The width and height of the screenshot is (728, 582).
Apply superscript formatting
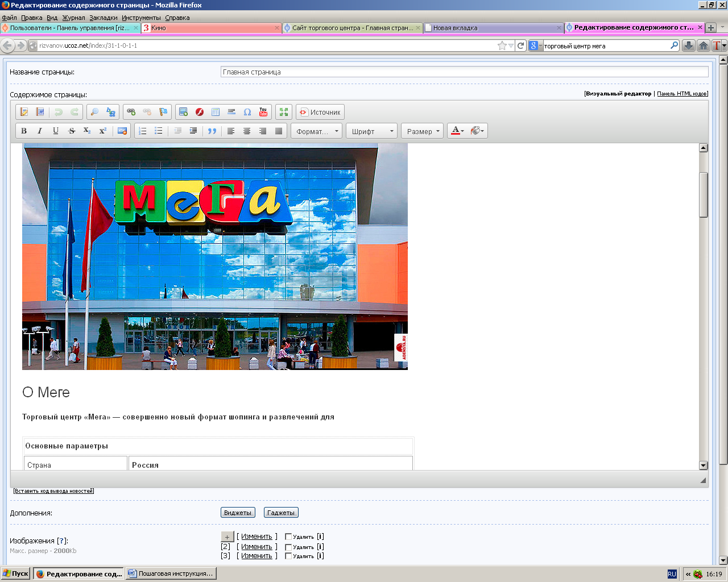point(103,131)
